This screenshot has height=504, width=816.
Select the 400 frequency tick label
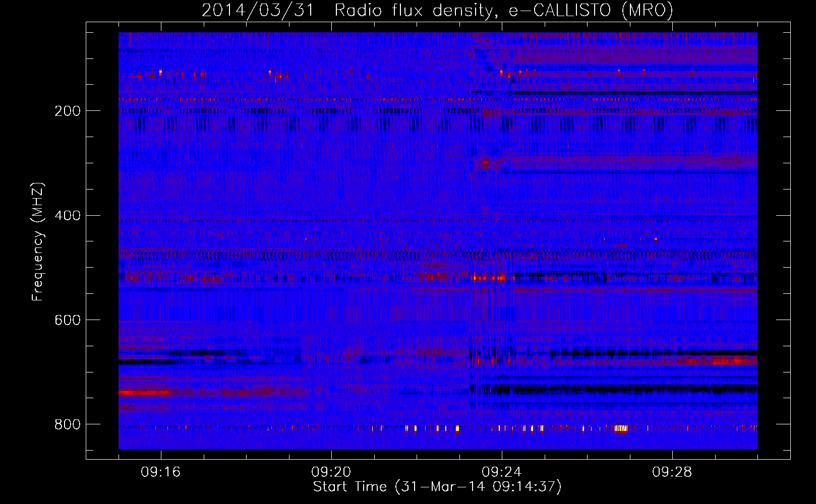68,216
